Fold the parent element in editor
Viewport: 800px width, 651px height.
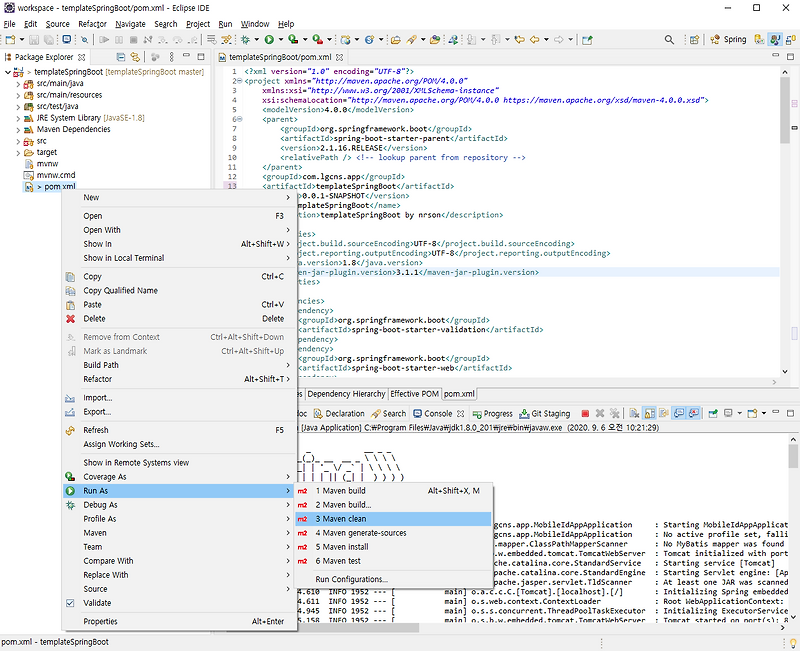[239, 119]
